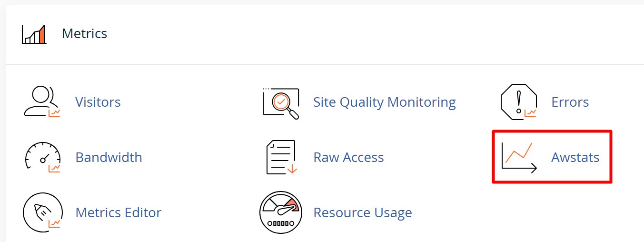Open the Bandwidth link
Screen dimensions: 644x242
tap(109, 157)
